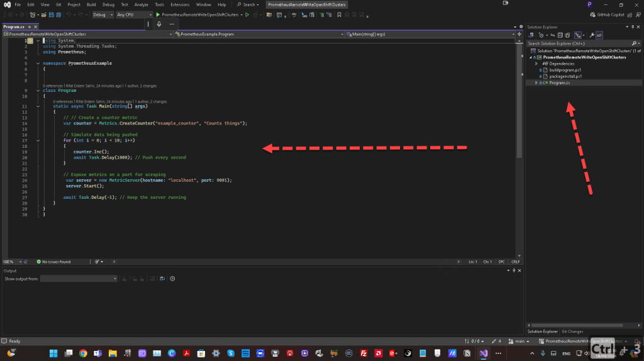
Task: Open the Any CPU platform dropdown
Action: [x=135, y=15]
